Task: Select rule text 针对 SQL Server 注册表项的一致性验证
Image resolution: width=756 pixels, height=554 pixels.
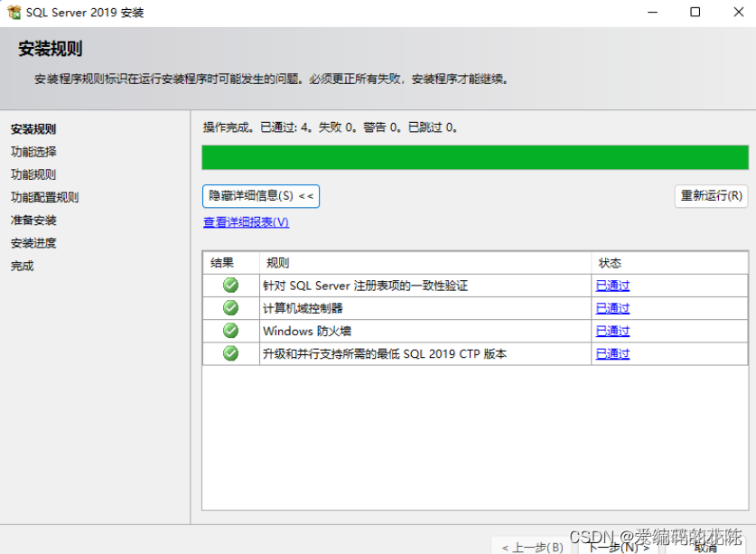Action: [365, 286]
